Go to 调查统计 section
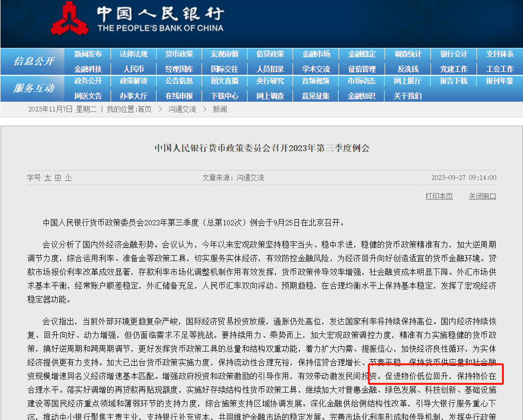This screenshot has width=523, height=420. click(408, 54)
